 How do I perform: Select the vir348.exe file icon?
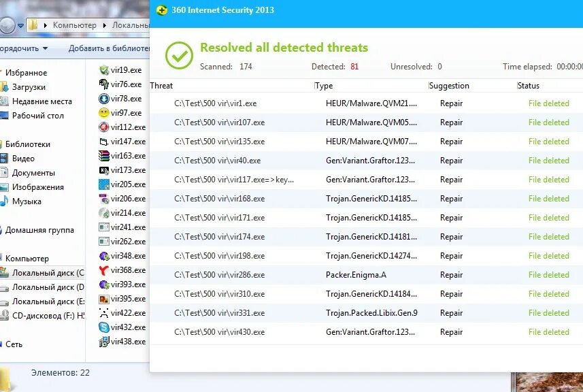(104, 255)
